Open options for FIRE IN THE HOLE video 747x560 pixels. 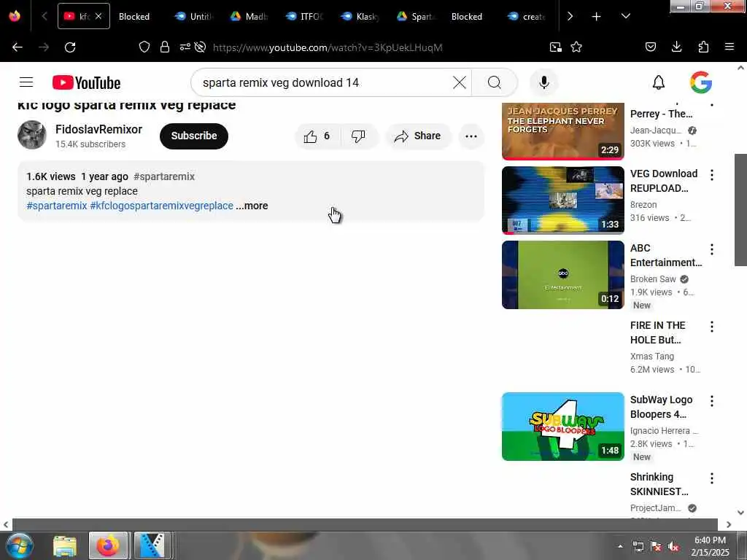click(712, 327)
